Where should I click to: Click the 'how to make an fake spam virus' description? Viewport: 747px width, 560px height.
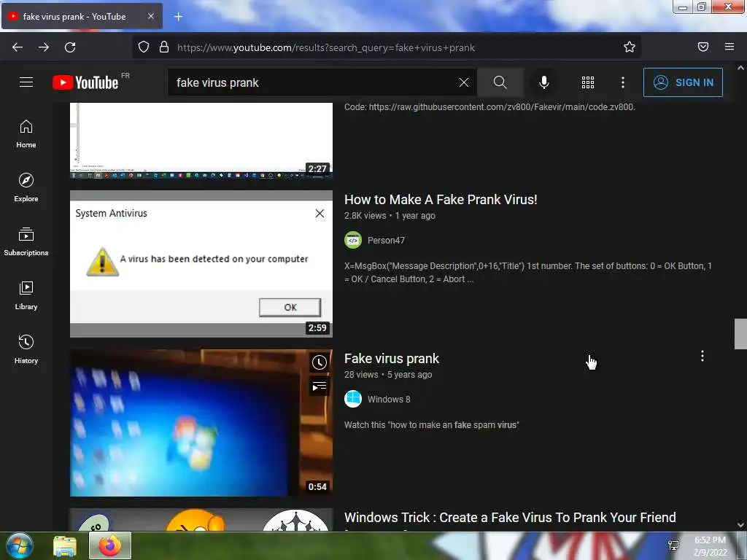click(432, 425)
